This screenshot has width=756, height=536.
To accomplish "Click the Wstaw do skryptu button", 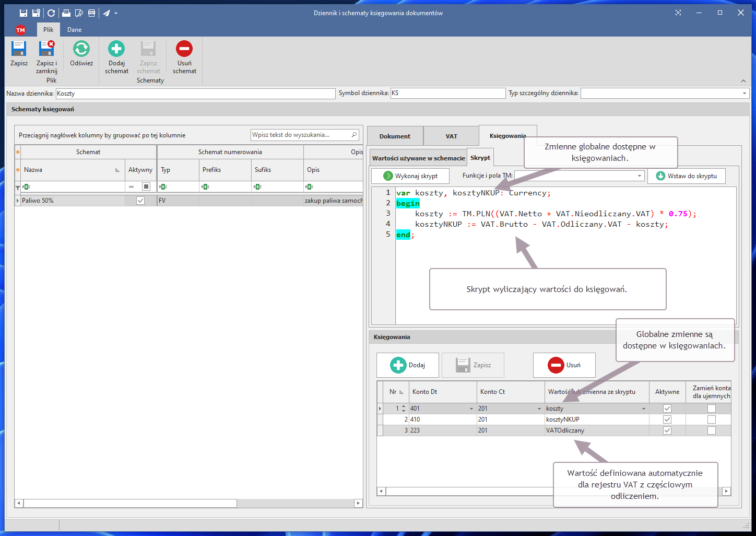I will (686, 176).
